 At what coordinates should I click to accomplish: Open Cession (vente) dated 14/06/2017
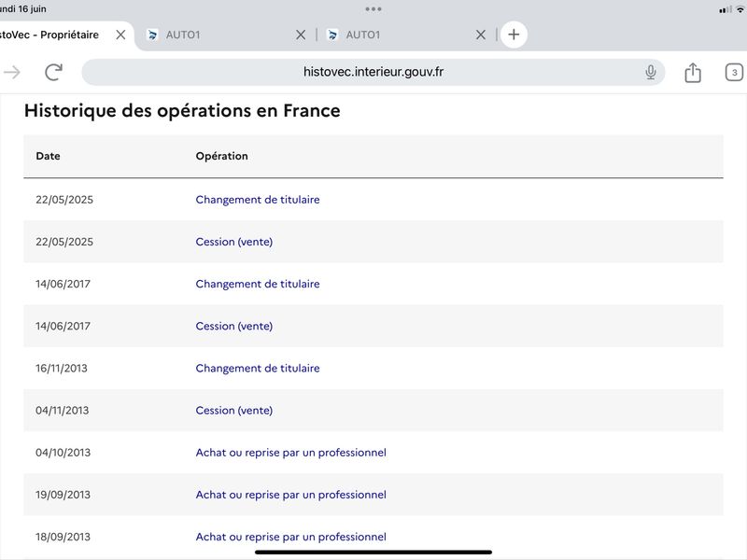pos(234,326)
